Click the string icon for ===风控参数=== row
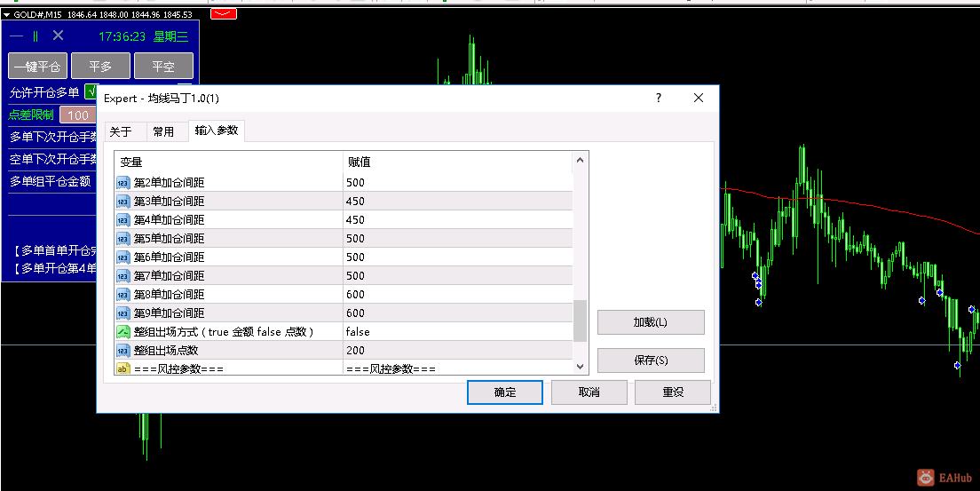This screenshot has height=491, width=980. (x=123, y=368)
